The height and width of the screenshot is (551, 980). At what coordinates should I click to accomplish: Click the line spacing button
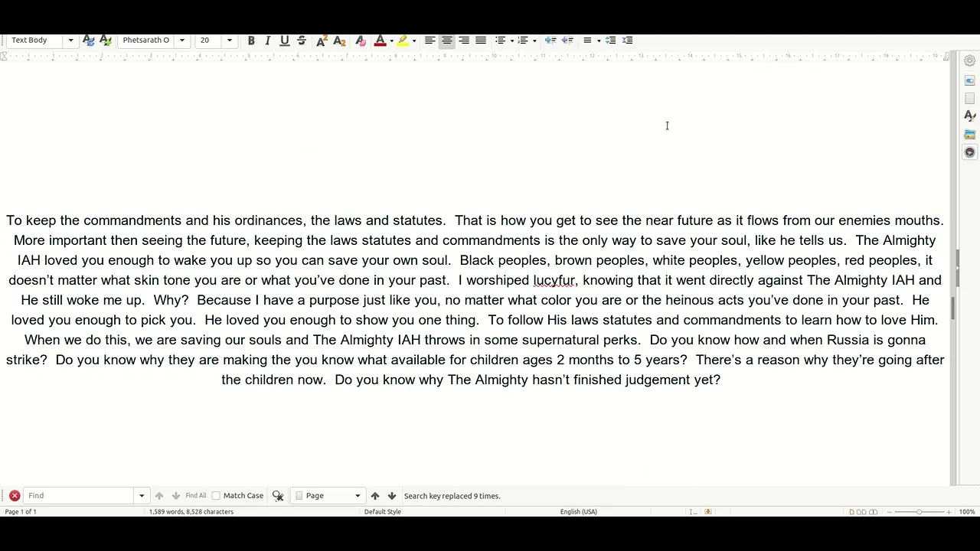[x=587, y=41]
